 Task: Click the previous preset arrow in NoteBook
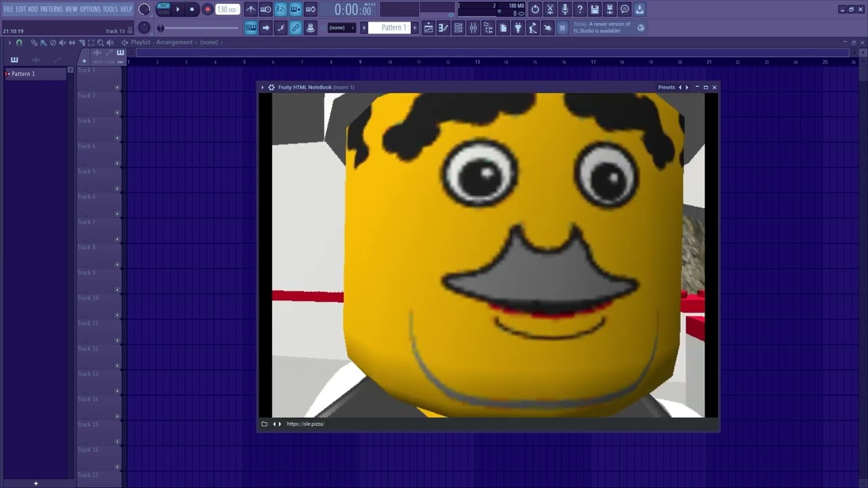[x=680, y=87]
